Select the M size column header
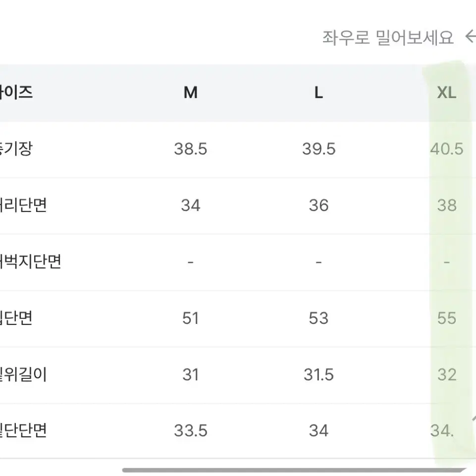476x476 pixels. [191, 92]
